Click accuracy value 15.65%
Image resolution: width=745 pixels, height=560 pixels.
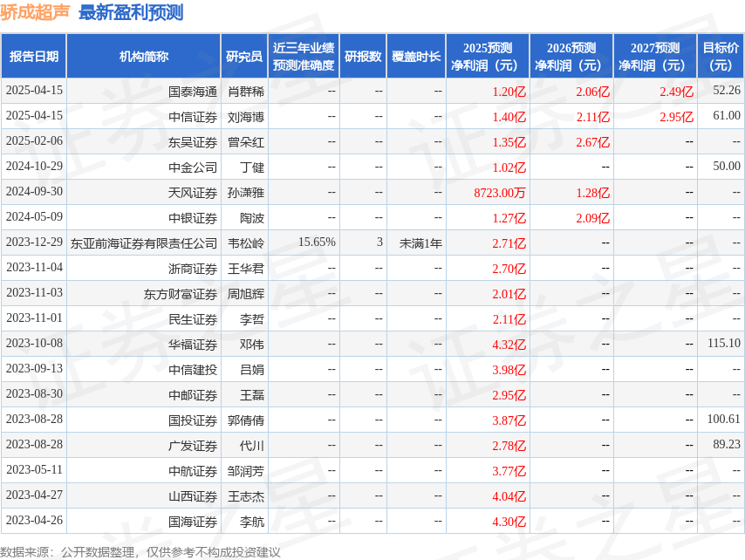pyautogui.click(x=317, y=242)
